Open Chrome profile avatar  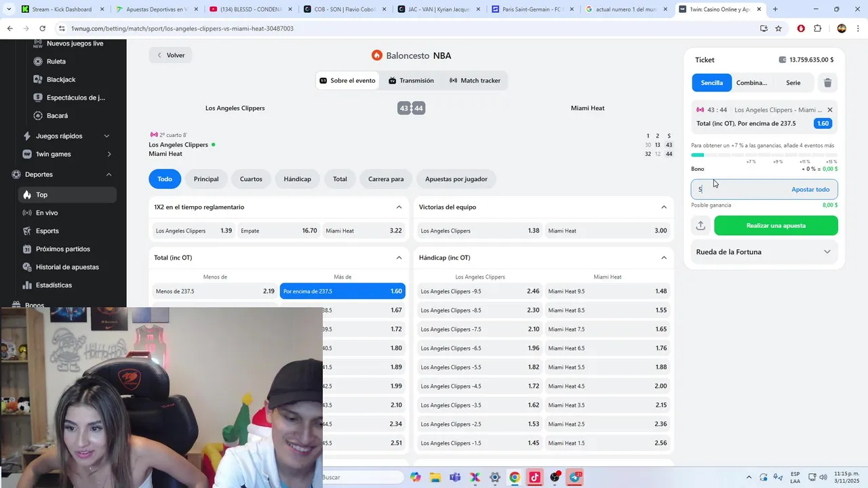(x=842, y=28)
